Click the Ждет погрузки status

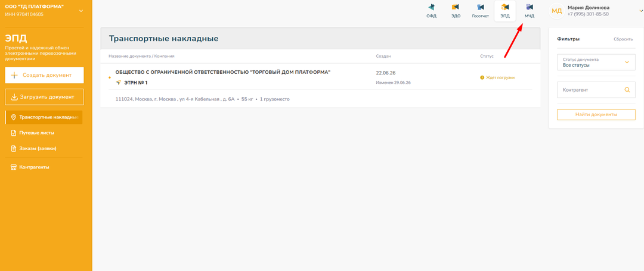tap(500, 77)
